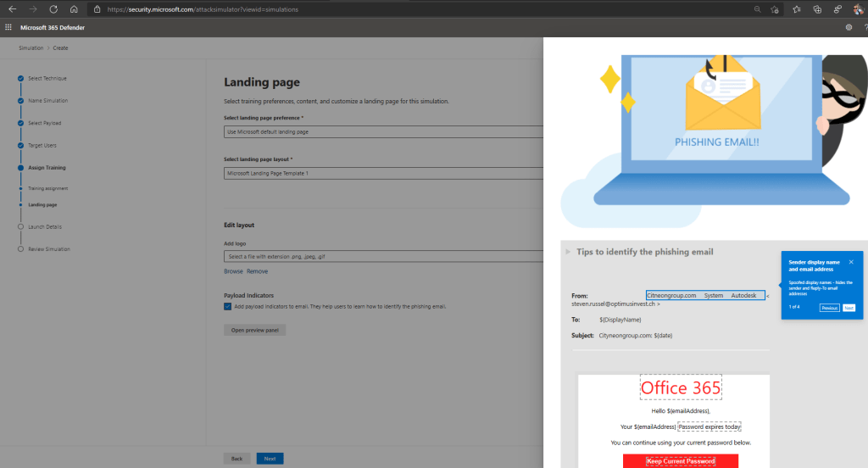868x468 pixels.
Task: Open landing page layout dropdown
Action: [381, 173]
